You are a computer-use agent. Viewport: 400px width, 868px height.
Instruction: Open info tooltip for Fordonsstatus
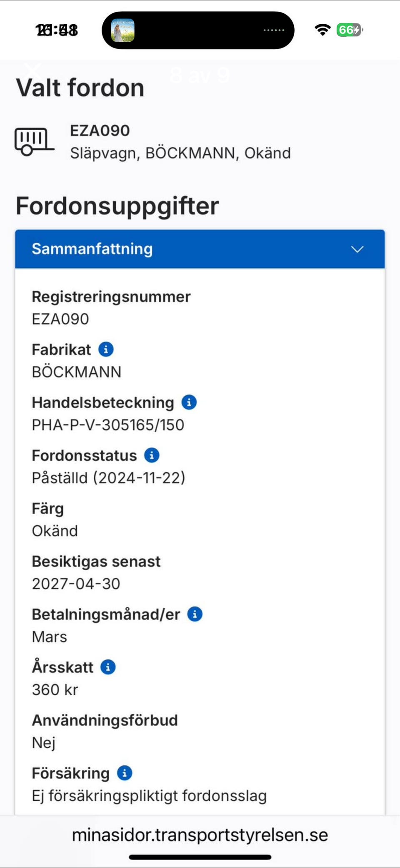[152, 455]
